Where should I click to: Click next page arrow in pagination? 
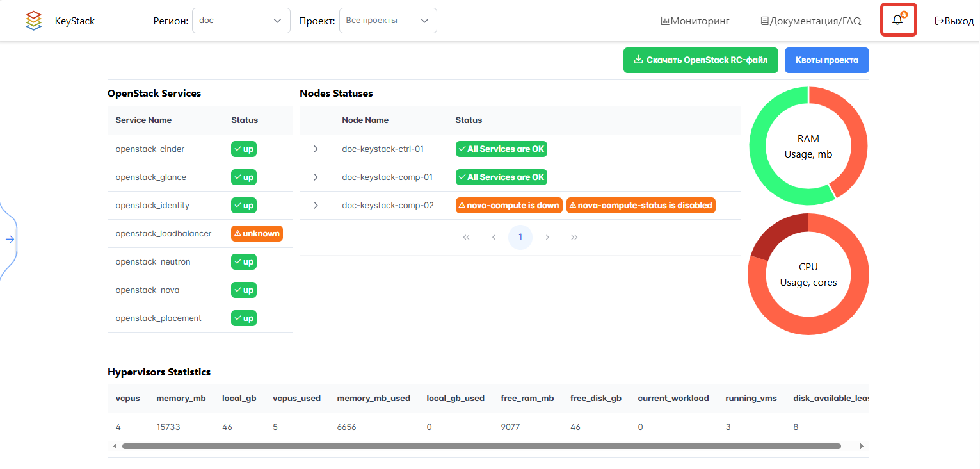point(547,237)
